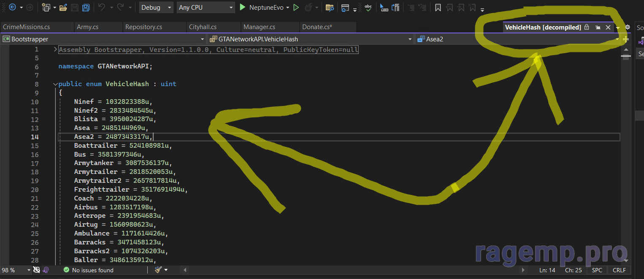Start debugging NeptuneEvo with the green play button
644x279 pixels.
(x=242, y=7)
